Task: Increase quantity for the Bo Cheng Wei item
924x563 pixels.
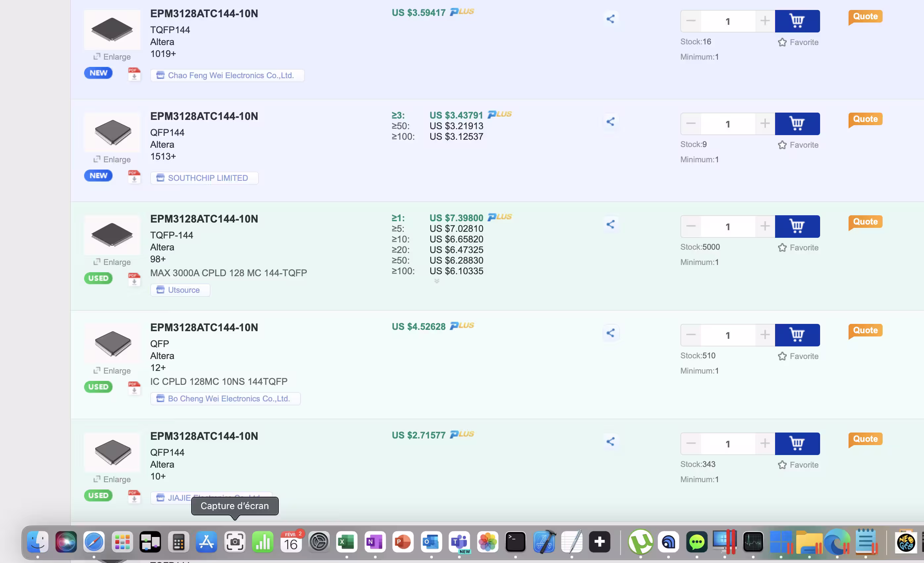Action: (x=765, y=335)
